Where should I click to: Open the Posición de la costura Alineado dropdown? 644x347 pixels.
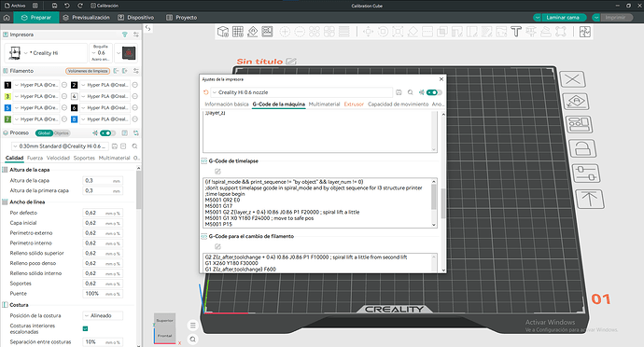pos(103,316)
